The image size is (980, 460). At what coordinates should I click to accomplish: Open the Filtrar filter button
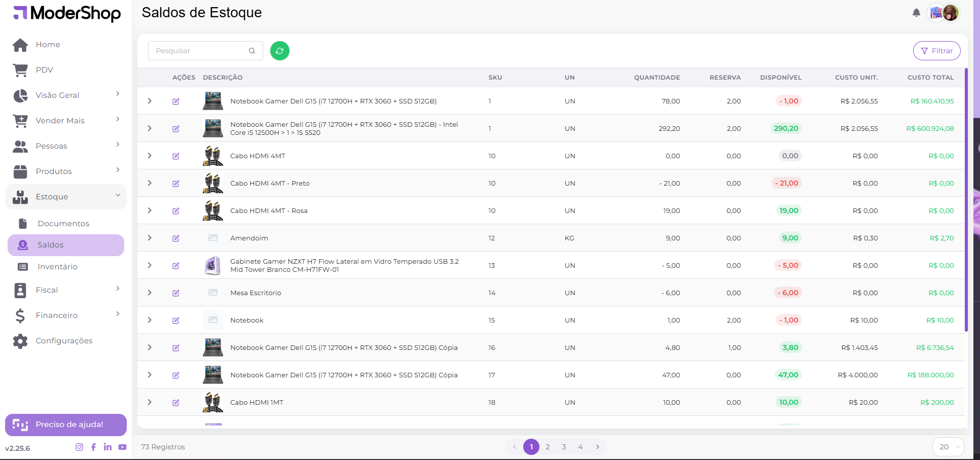tap(936, 51)
